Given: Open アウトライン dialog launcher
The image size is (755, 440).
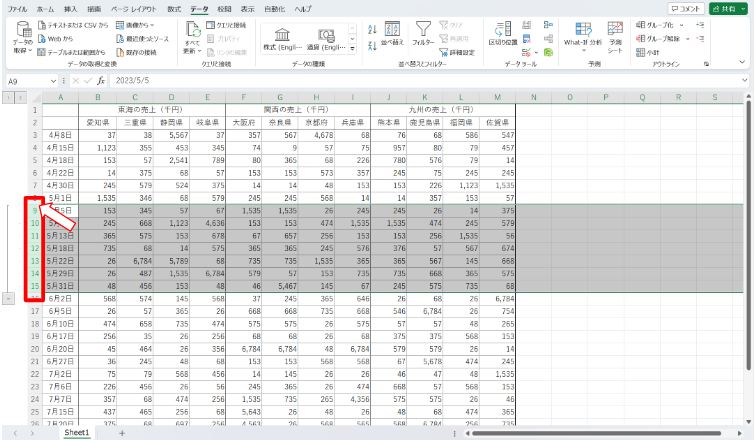Looking at the screenshot, I should coord(706,64).
